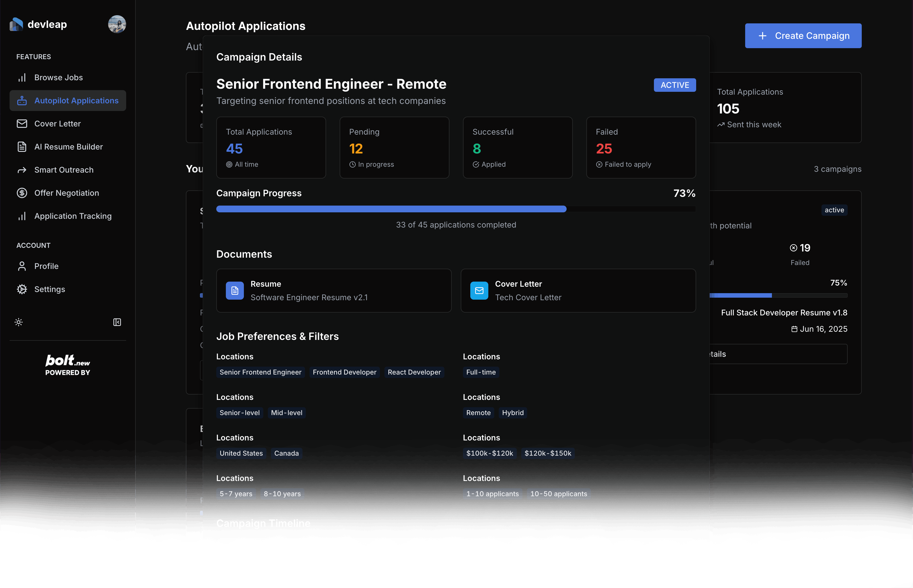Click the Cover Letter envelope icon in sidebar
The height and width of the screenshot is (588, 913).
click(x=22, y=124)
